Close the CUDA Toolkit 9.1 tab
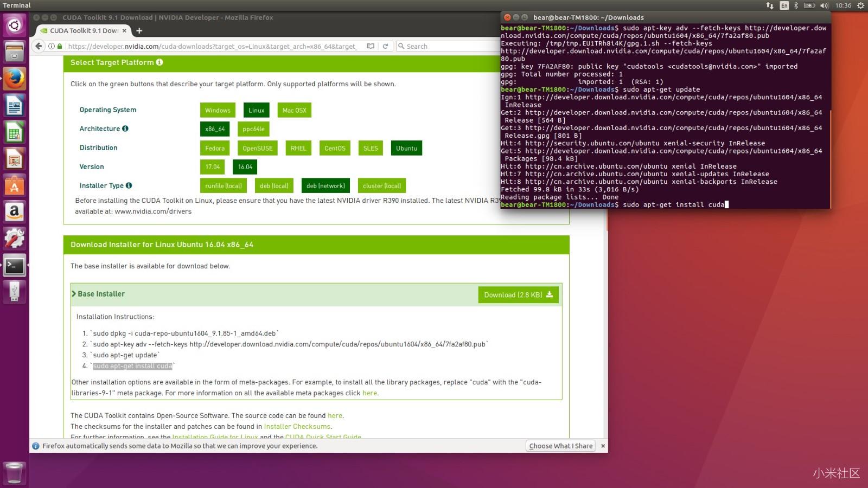 click(124, 31)
